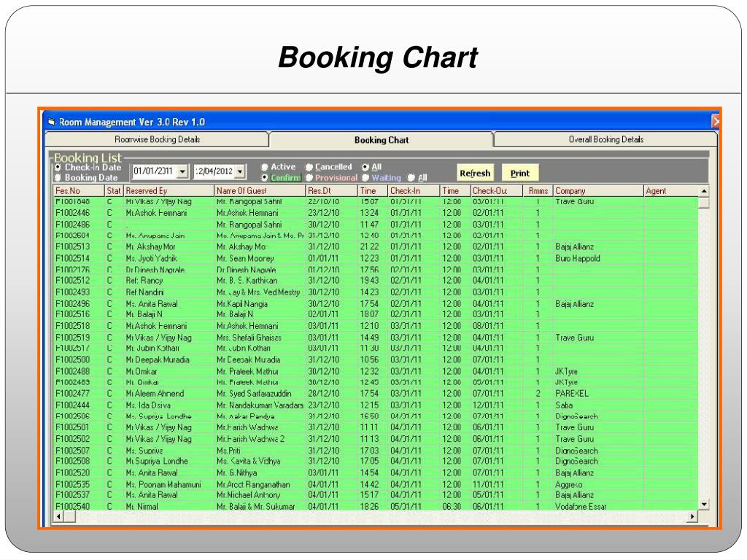Screen dimensions: 747x560
Task: Choose the Provisional radio button
Action: click(x=309, y=178)
